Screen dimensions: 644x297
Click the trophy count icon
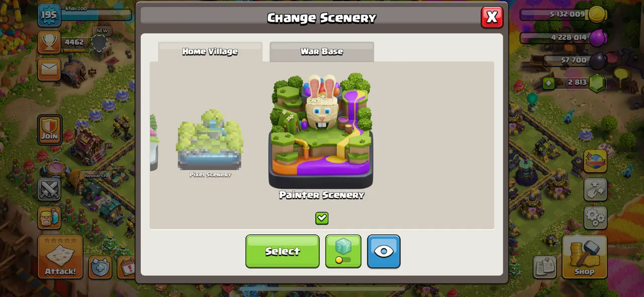49,43
